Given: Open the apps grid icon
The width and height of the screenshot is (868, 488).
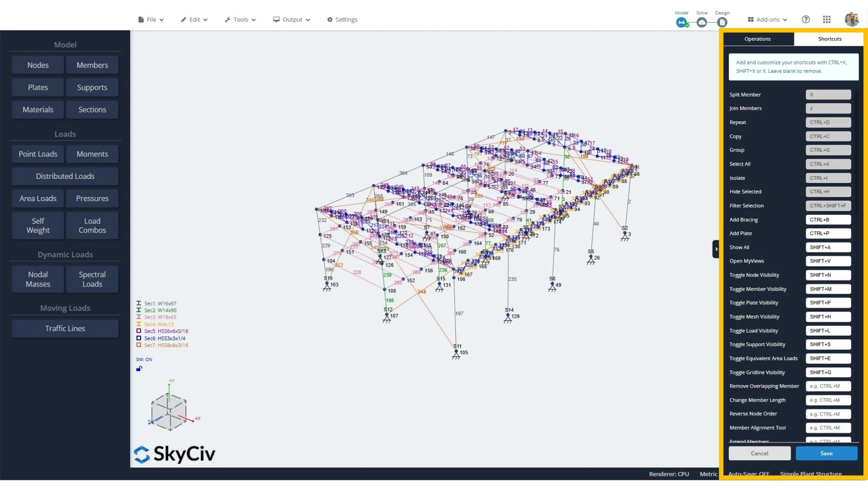Looking at the screenshot, I should (827, 19).
